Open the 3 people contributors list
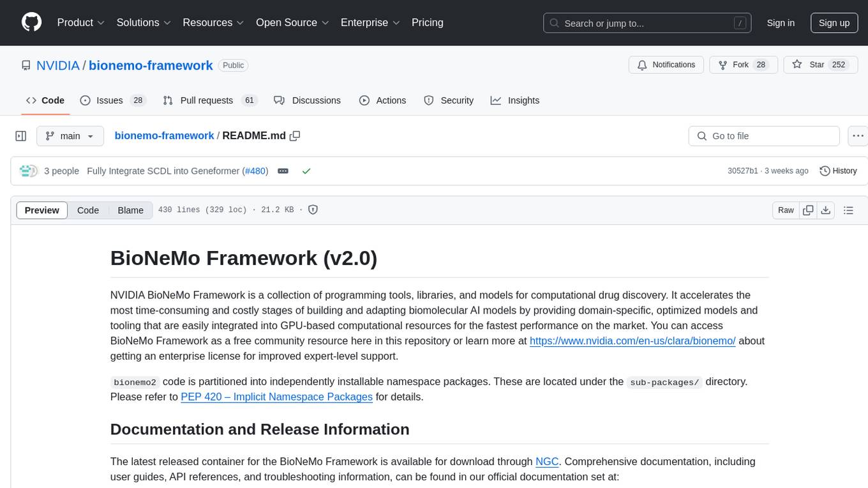Viewport: 868px width, 488px height. point(61,171)
